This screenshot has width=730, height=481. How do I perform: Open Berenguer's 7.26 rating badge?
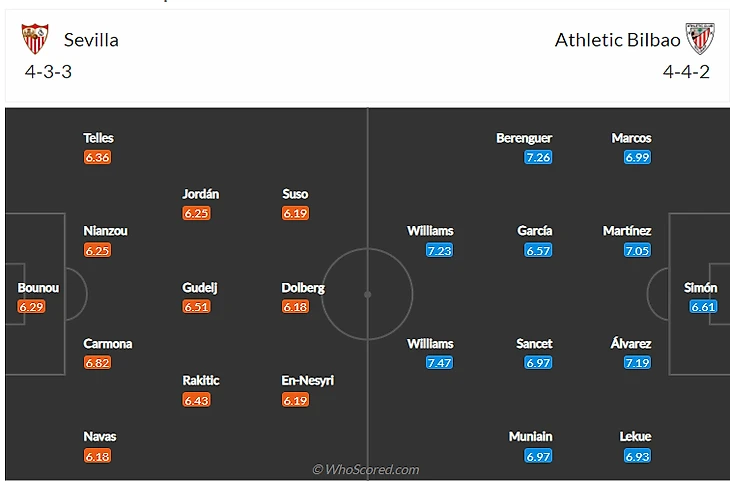(538, 157)
